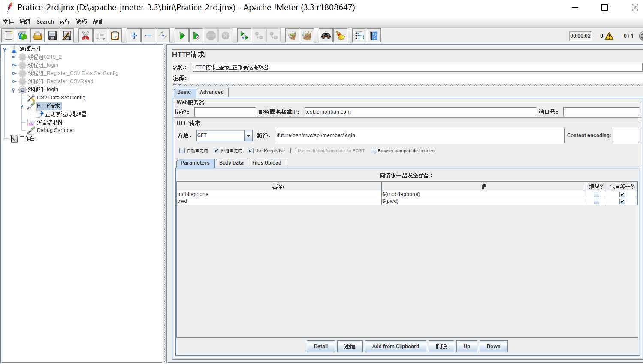Select Debug Sampler in the tree
643x364 pixels.
tap(55, 130)
